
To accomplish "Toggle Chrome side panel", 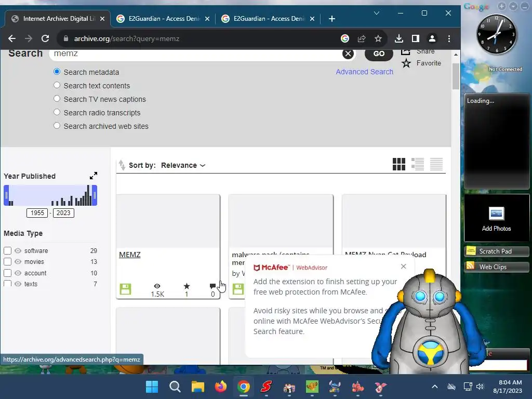I will (x=415, y=38).
